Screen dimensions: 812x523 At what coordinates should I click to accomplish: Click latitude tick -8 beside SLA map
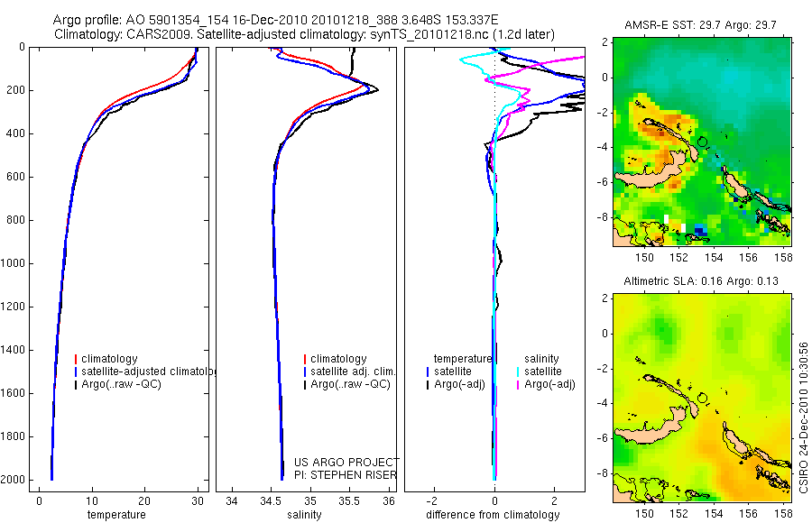click(604, 473)
